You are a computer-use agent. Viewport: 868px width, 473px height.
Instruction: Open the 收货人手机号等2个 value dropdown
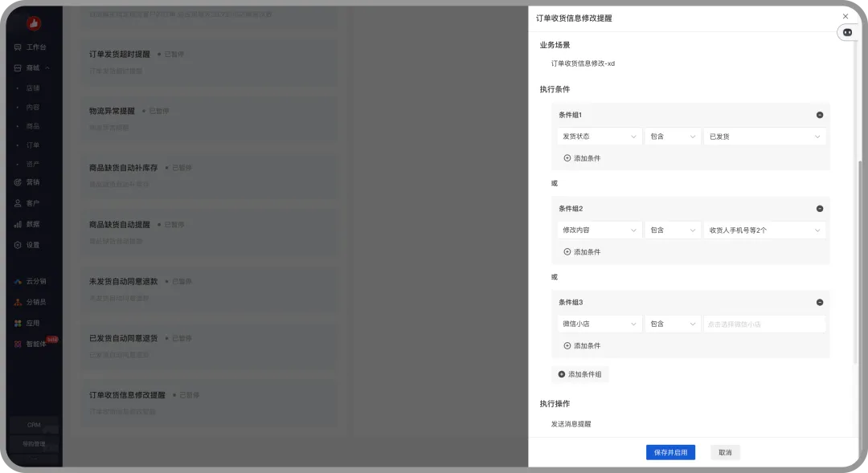coord(764,230)
